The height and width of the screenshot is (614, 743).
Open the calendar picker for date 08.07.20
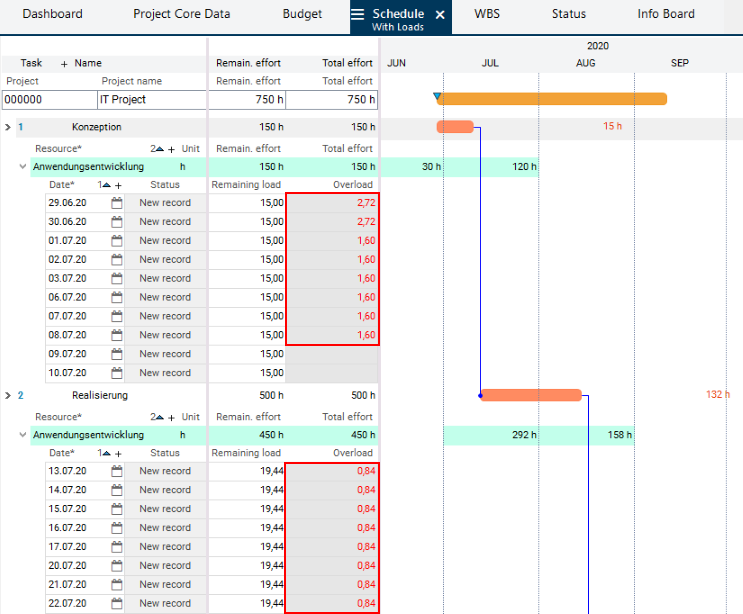coord(116,335)
